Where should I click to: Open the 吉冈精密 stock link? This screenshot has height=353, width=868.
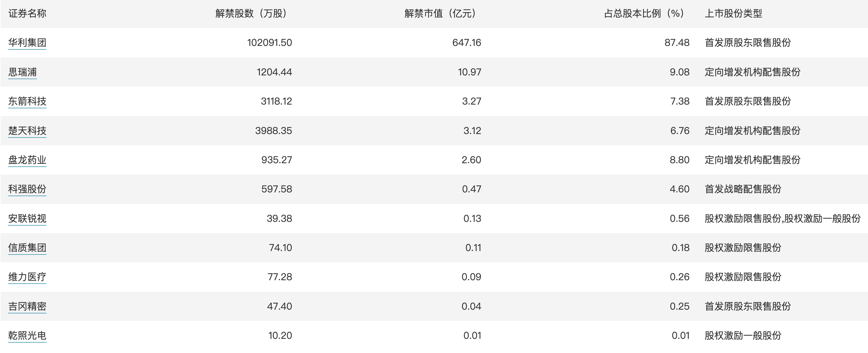tap(27, 306)
